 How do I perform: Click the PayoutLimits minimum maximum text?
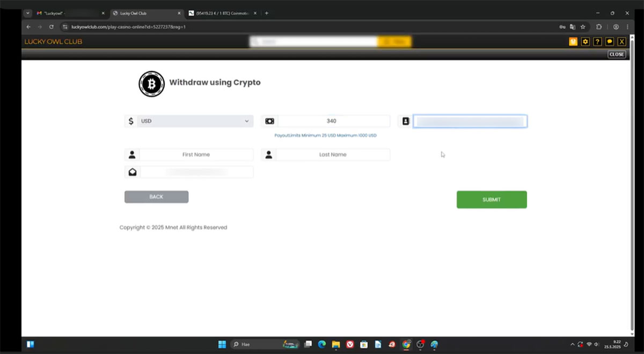(325, 135)
